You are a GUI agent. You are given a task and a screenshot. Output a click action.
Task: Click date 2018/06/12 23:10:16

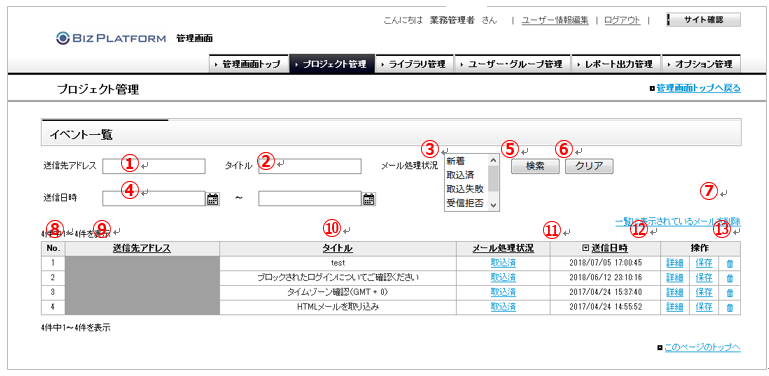[x=606, y=278]
